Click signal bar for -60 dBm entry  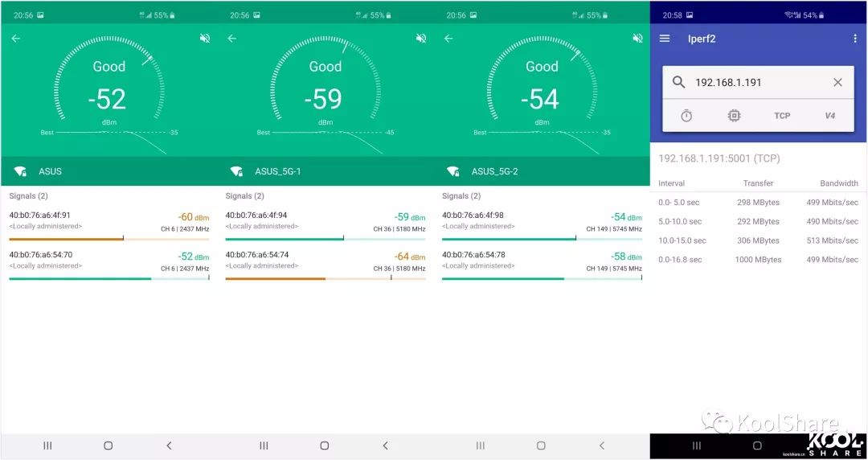coord(109,239)
